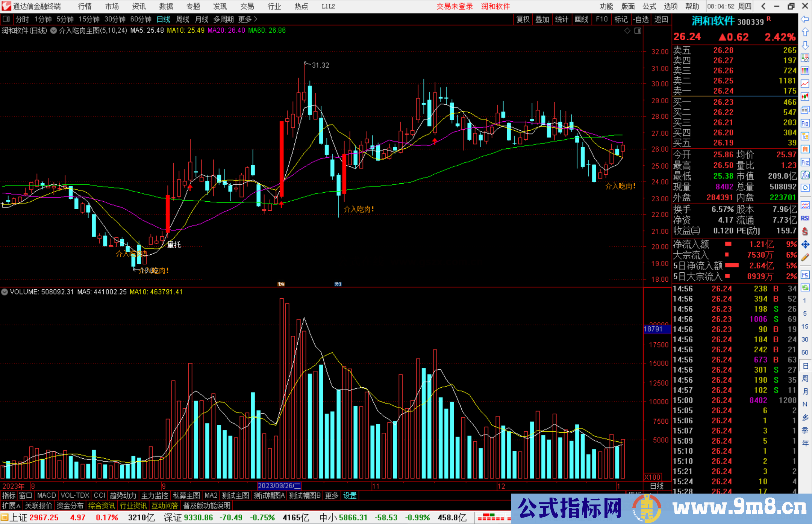Open the 窗口 selector at bottom
Screen dimensions: 812x524
coord(26,495)
